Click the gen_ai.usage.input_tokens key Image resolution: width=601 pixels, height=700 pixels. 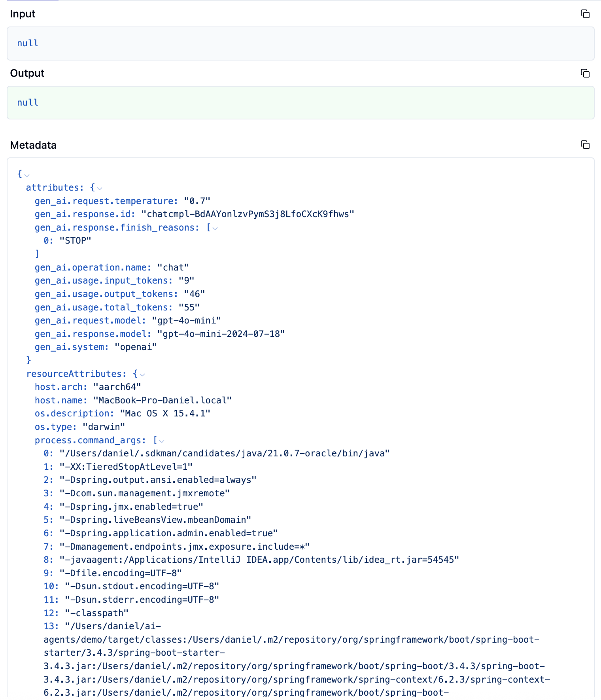point(104,280)
